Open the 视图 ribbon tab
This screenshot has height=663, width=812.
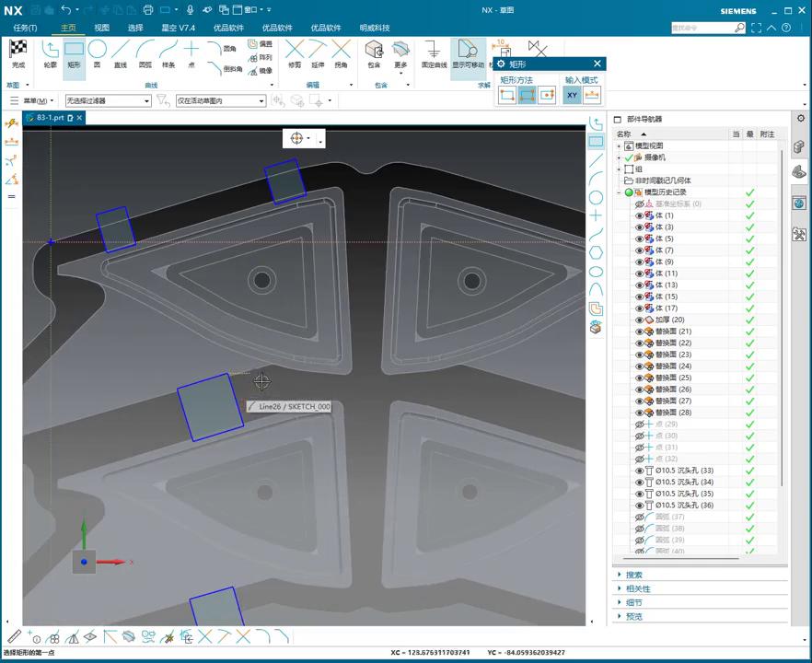click(x=101, y=28)
